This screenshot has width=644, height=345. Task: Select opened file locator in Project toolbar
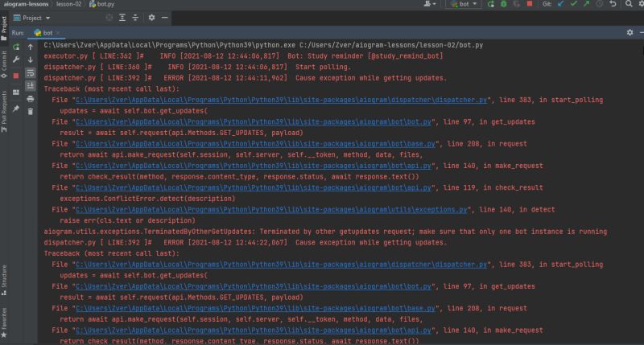109,18
